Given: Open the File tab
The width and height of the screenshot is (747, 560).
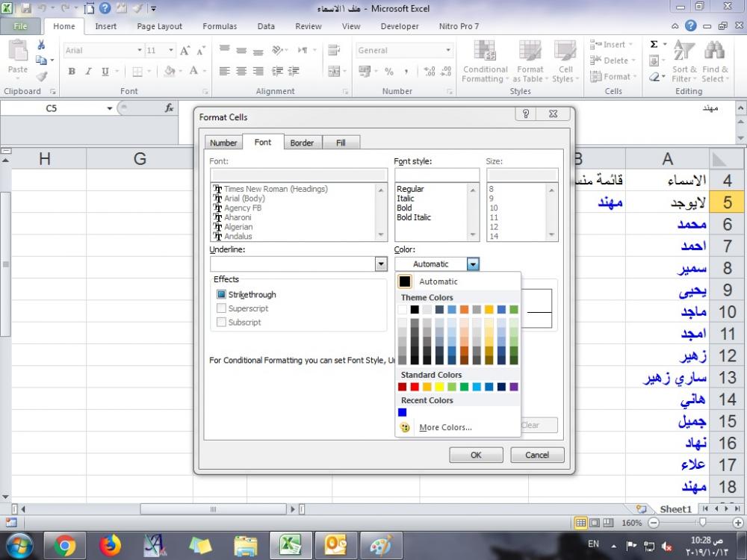Looking at the screenshot, I should pos(20,26).
